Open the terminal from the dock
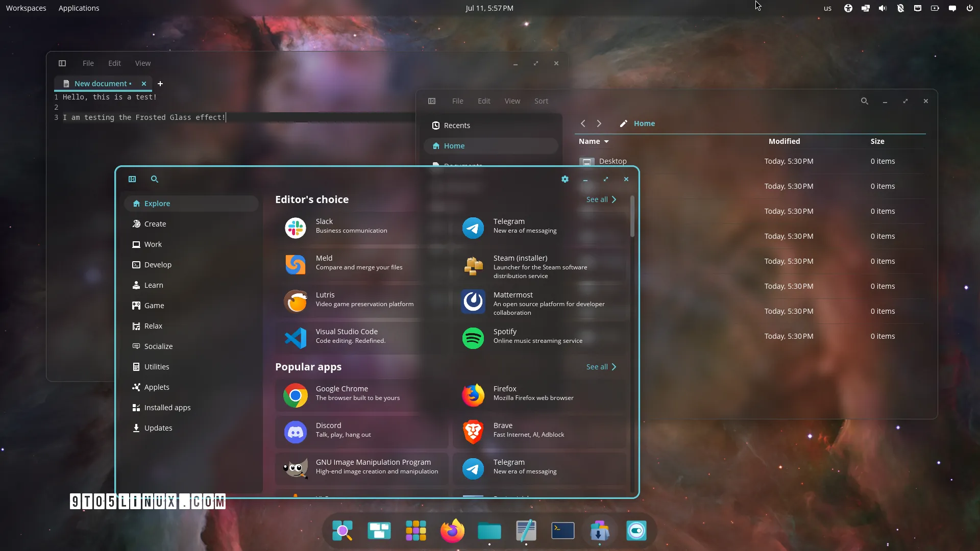The height and width of the screenshot is (551, 980). coord(563,531)
